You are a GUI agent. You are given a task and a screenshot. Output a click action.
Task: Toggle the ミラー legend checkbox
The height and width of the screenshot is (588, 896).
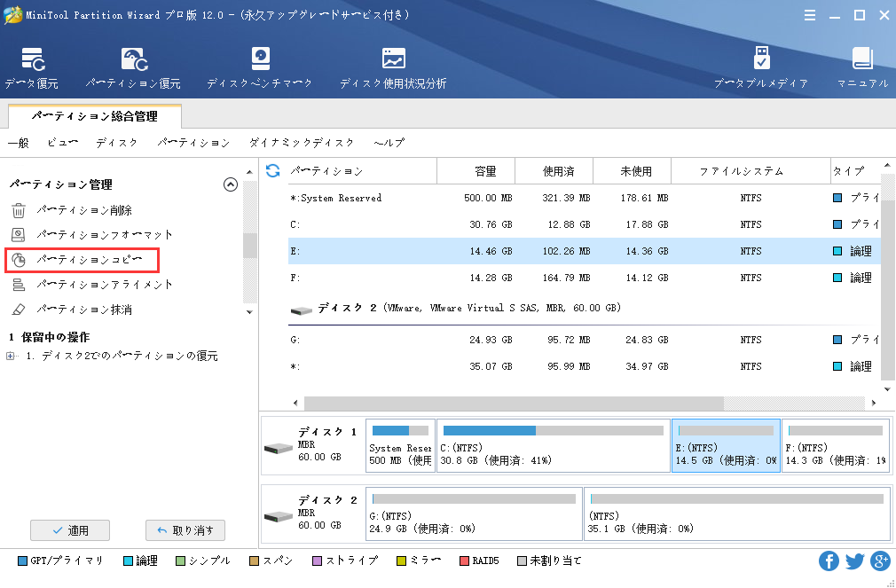[x=402, y=561]
